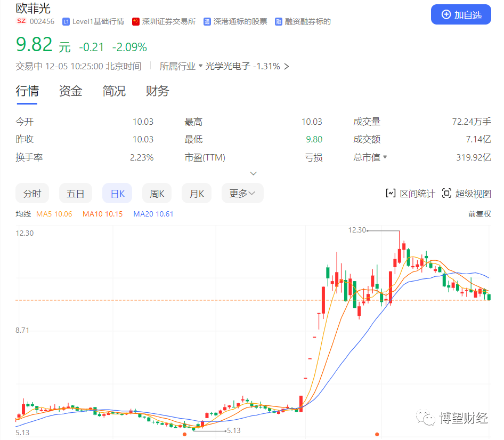The image size is (504, 440).
Task: Click the 融资融券标的 badge icon
Action: coord(279,22)
